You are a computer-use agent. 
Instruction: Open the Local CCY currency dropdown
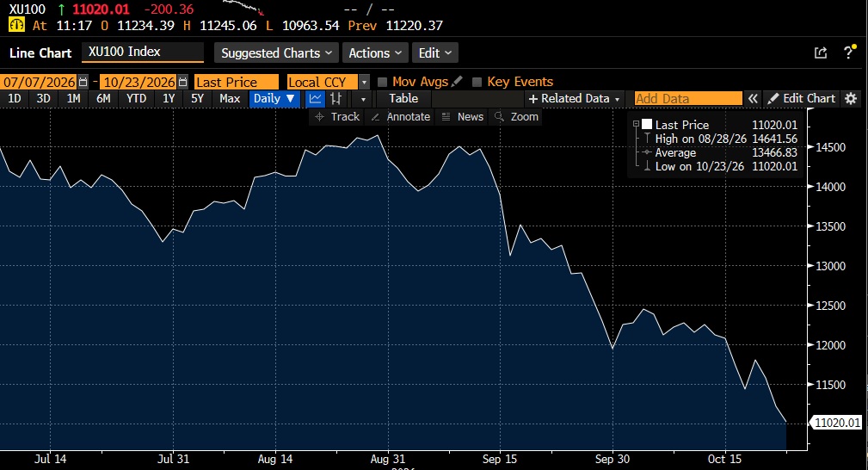point(364,82)
